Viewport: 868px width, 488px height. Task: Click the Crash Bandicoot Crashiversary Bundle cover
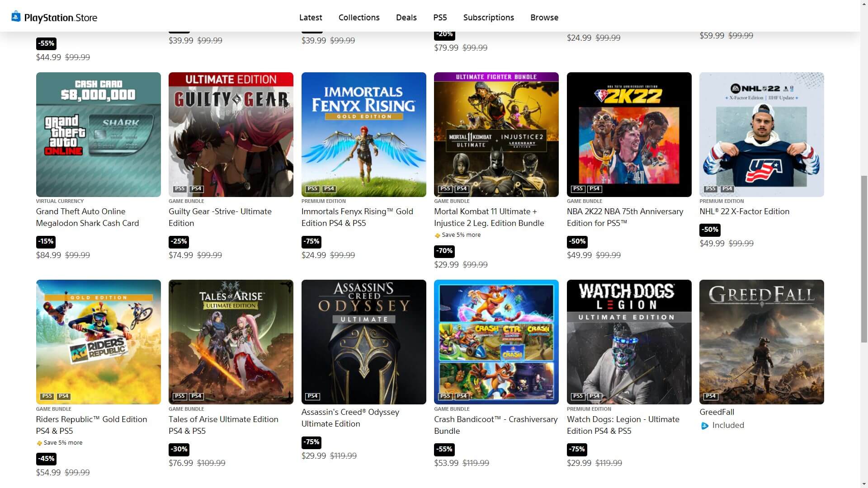click(496, 342)
